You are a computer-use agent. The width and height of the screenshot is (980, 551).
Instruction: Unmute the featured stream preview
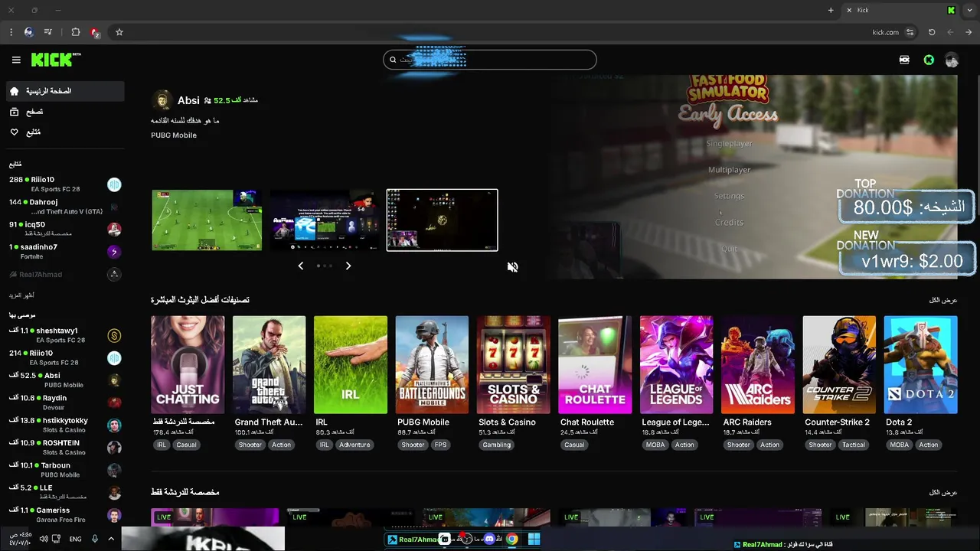pyautogui.click(x=512, y=267)
